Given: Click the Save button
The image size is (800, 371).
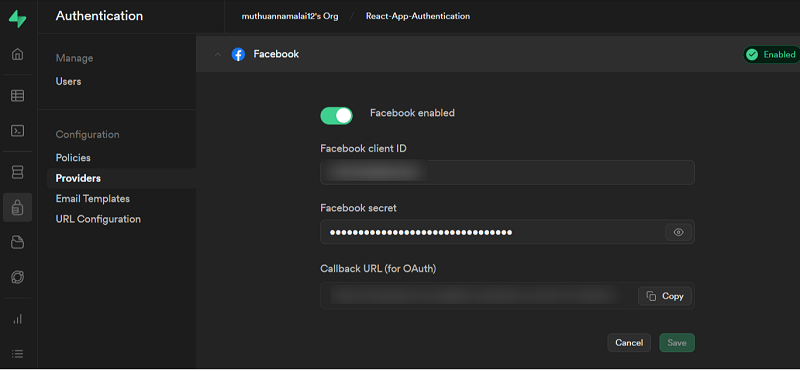Looking at the screenshot, I should point(677,342).
